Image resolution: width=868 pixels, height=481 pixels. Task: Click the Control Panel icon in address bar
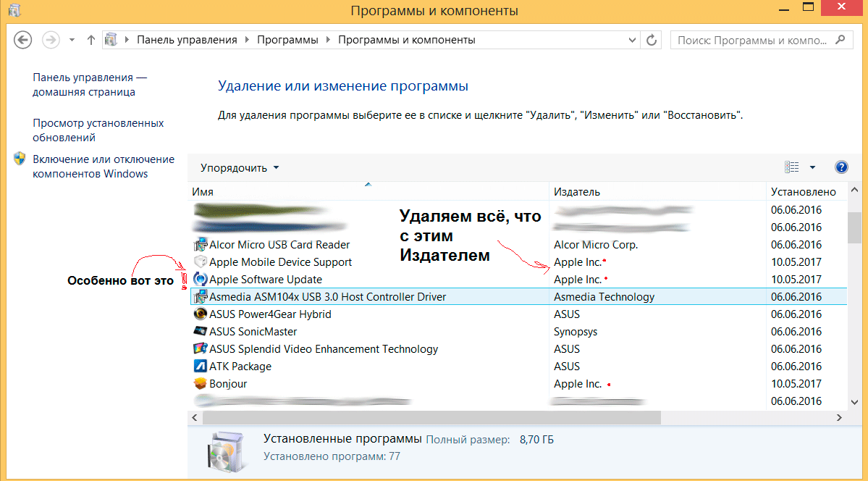coord(111,39)
